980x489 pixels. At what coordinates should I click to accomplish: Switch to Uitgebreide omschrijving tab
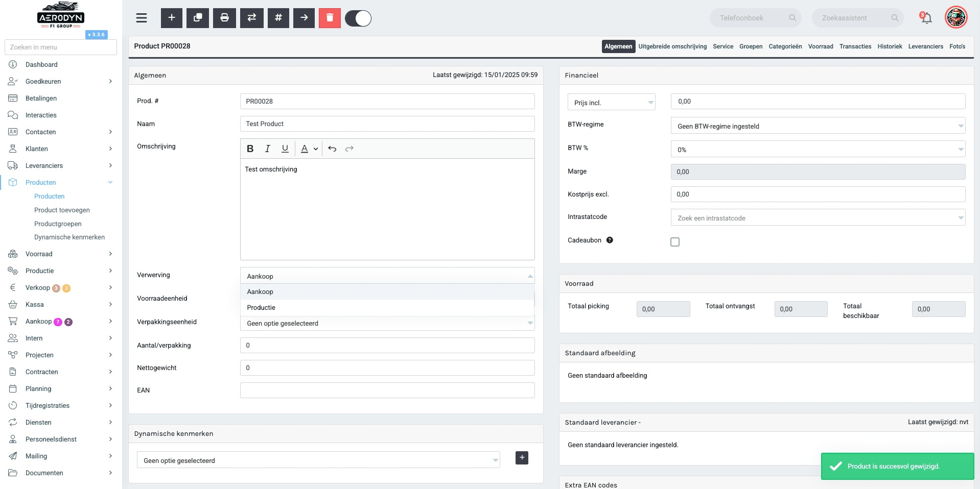click(x=672, y=46)
